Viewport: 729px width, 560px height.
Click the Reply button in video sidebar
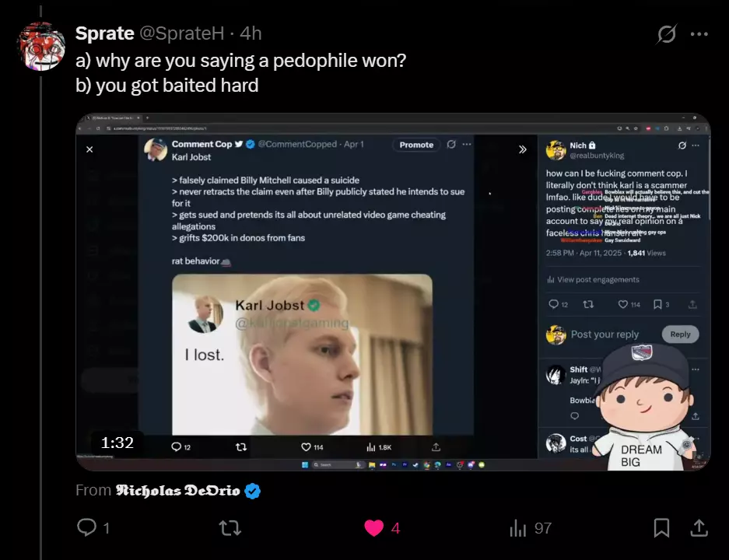(680, 334)
